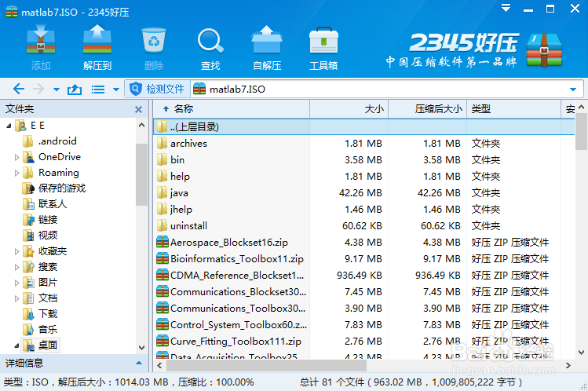The width and height of the screenshot is (588, 391).
Task: Click the 60.62 KB size of uninstall
Action: [362, 225]
